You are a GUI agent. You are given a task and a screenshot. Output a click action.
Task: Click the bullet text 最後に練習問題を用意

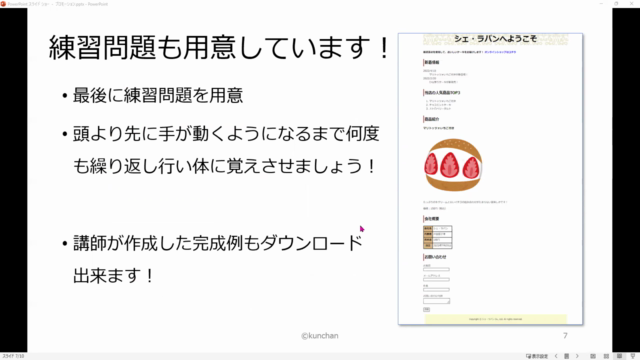tap(158, 96)
